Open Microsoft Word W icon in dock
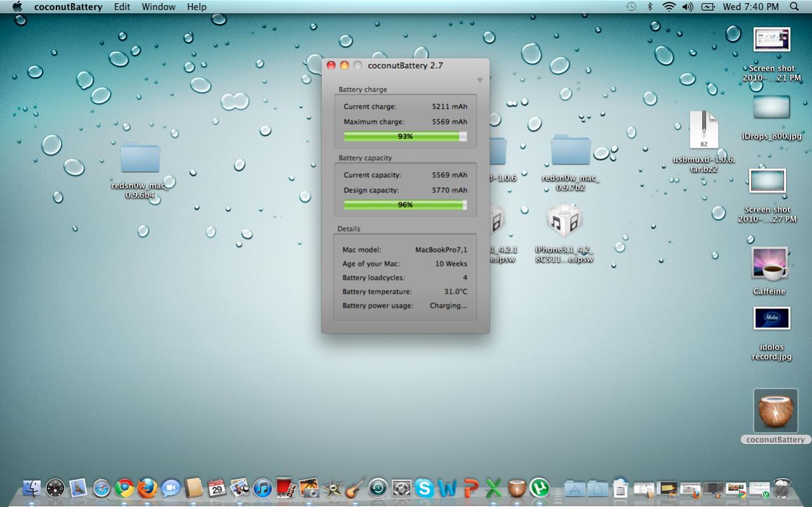This screenshot has height=507, width=812. [x=448, y=487]
